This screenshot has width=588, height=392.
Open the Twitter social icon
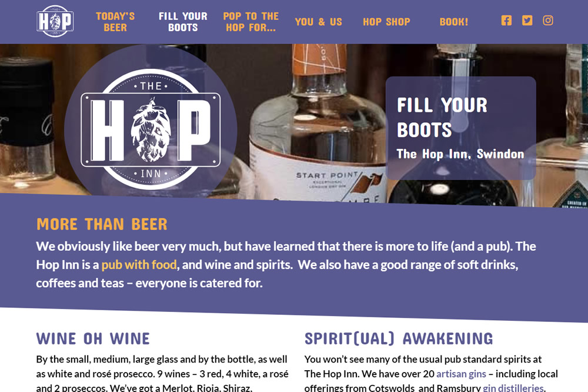click(x=527, y=20)
